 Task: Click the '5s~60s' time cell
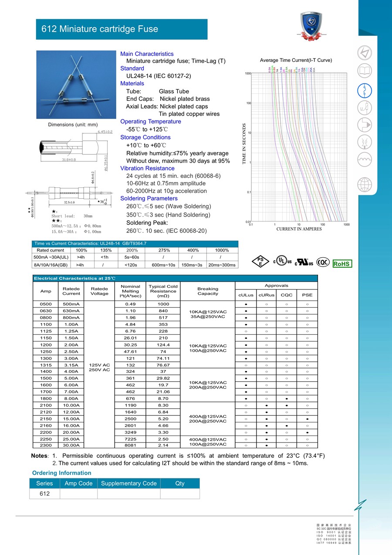132,257
